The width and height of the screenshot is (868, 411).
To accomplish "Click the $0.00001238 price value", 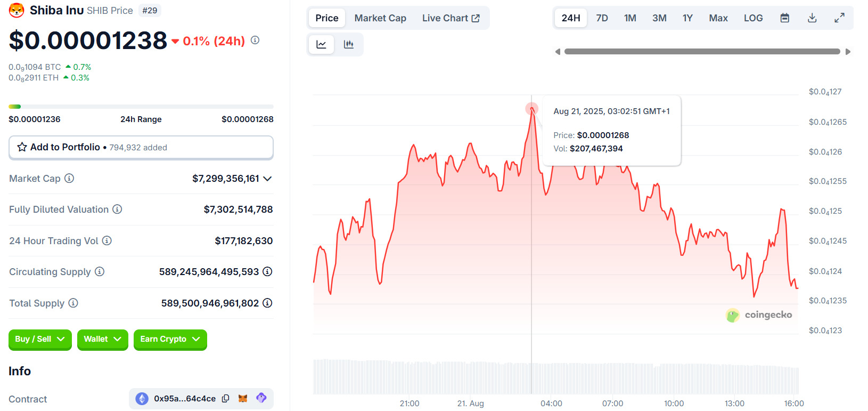I will coord(88,41).
